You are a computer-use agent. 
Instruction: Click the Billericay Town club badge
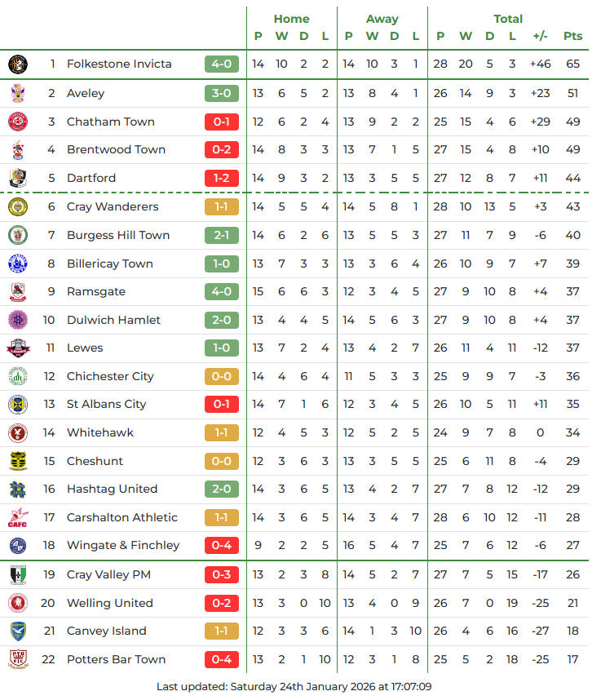[x=18, y=264]
